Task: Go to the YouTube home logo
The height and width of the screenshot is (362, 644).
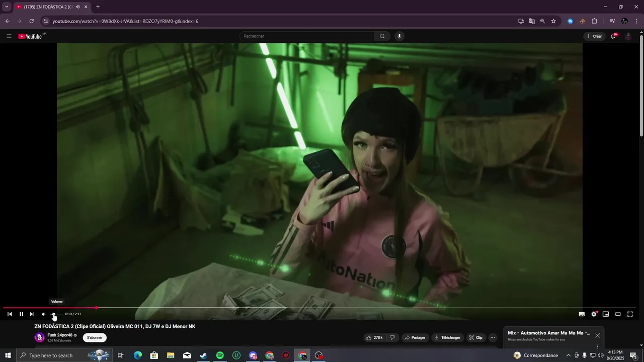Action: (x=30, y=36)
